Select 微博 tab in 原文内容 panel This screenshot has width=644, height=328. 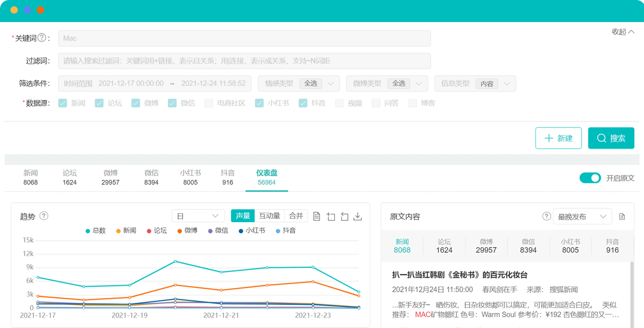click(x=486, y=246)
